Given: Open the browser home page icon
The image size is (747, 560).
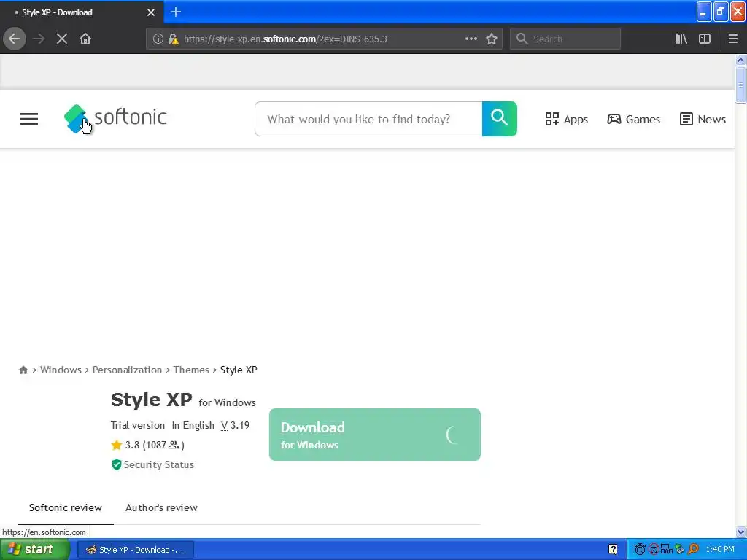Looking at the screenshot, I should pyautogui.click(x=85, y=39).
